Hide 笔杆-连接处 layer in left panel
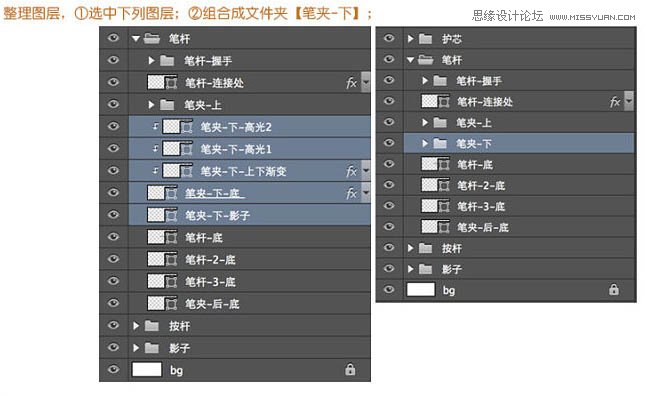646x397 pixels. (113, 82)
